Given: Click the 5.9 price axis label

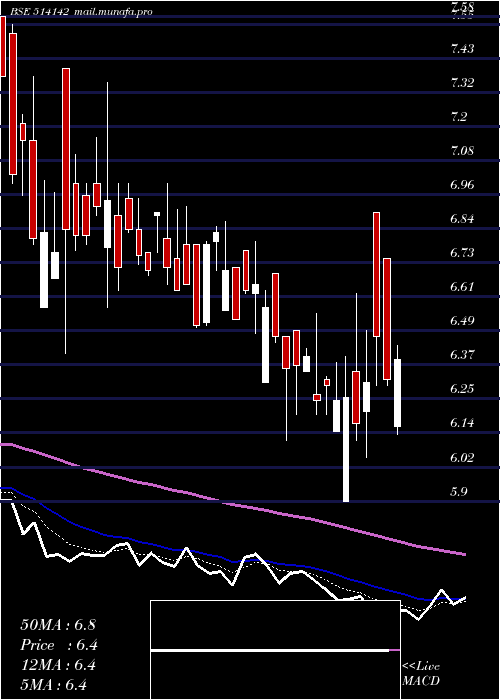Looking at the screenshot, I should pos(459,492).
